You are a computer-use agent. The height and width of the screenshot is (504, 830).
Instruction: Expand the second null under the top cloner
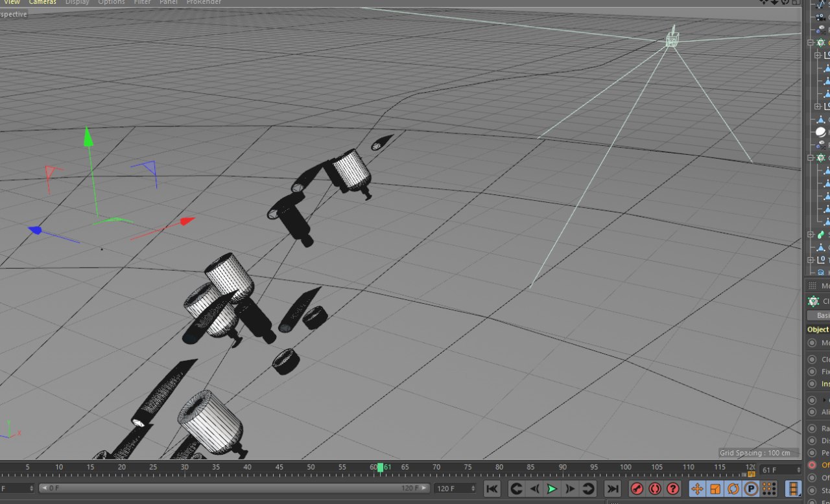click(818, 106)
